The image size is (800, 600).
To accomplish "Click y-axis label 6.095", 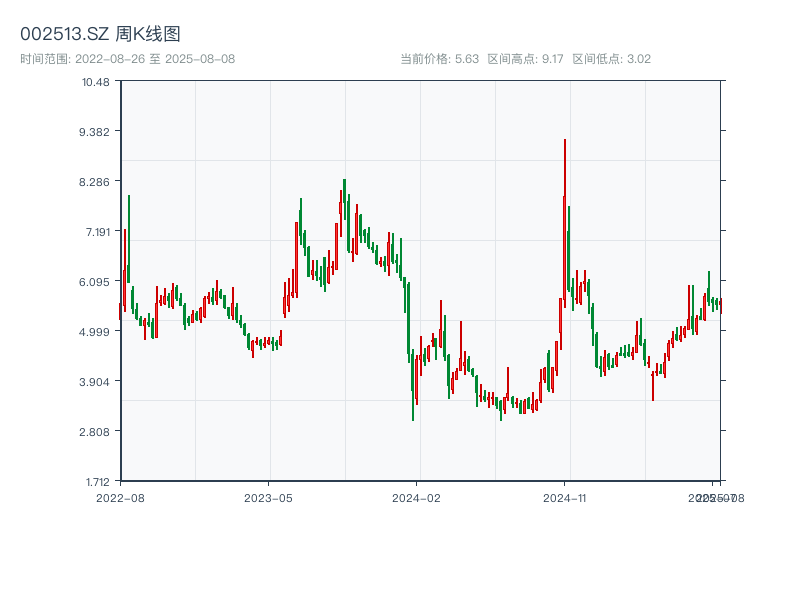I will (x=94, y=282).
